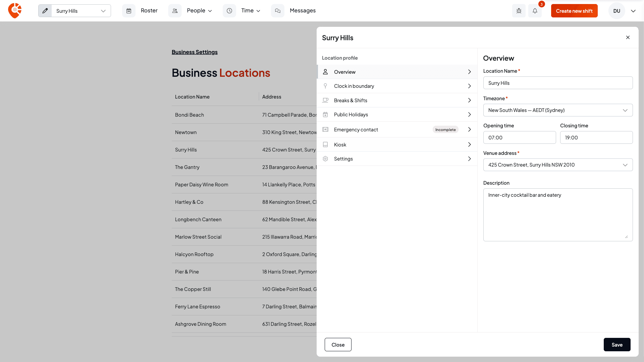Click the People group icon
Screen dimensions: 644x362
click(175, 11)
